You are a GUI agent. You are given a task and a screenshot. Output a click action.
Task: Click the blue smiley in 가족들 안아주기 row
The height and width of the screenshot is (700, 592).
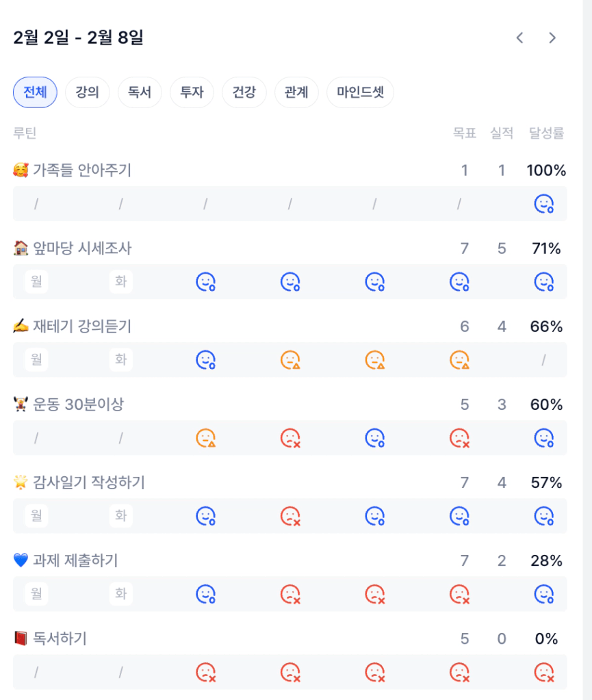coord(544,204)
